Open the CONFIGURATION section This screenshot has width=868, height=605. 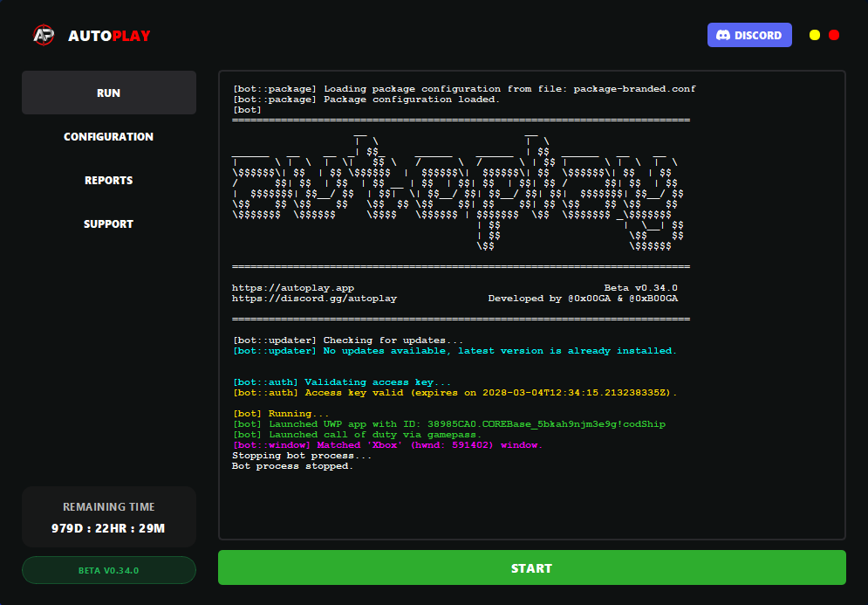tap(108, 136)
